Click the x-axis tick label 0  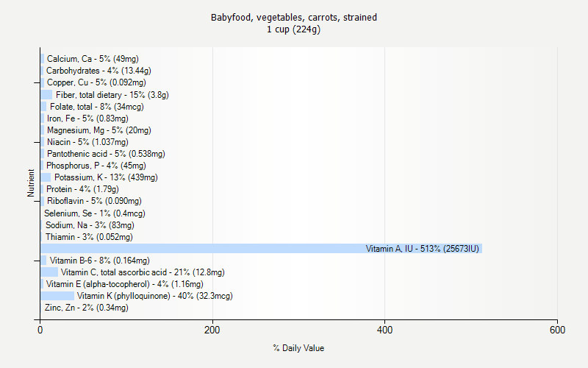pyautogui.click(x=40, y=330)
